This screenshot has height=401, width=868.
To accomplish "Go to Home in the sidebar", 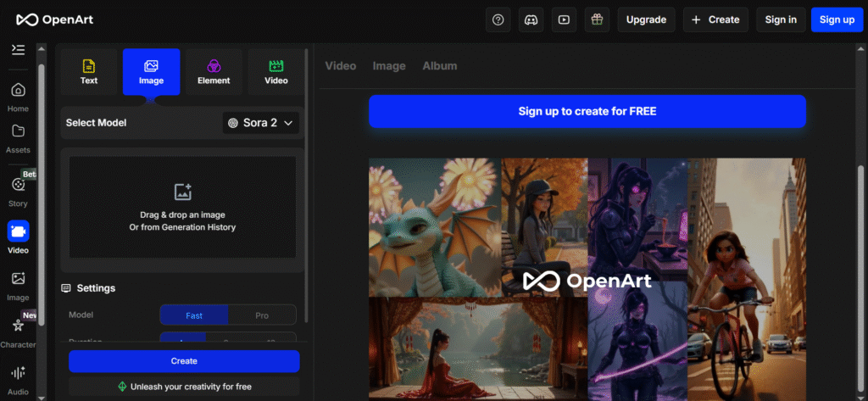I will point(18,97).
